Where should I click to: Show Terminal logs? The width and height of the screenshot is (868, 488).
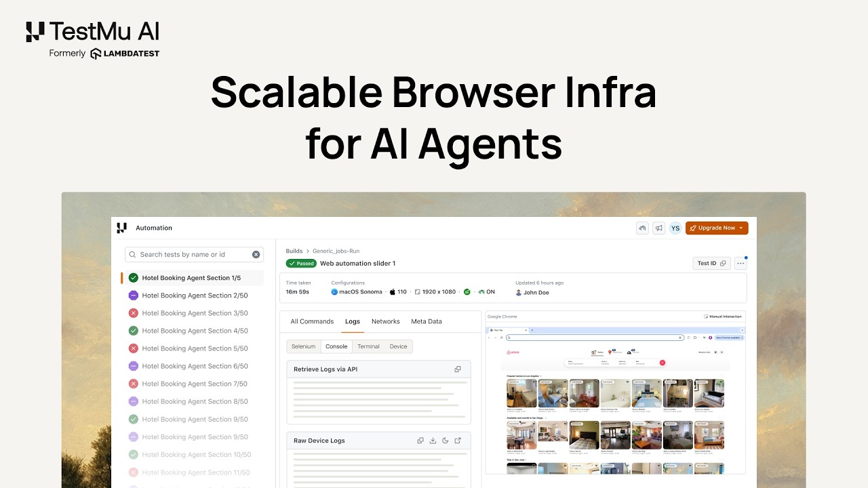[x=369, y=346]
